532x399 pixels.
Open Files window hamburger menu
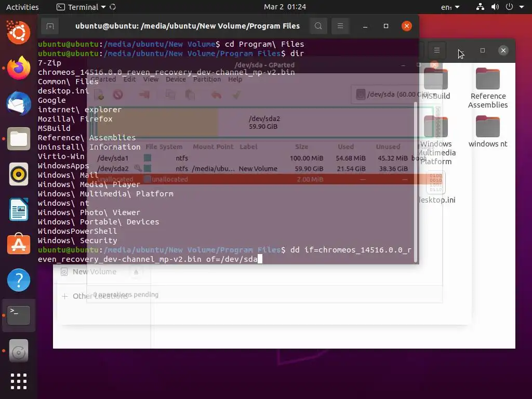click(x=437, y=50)
